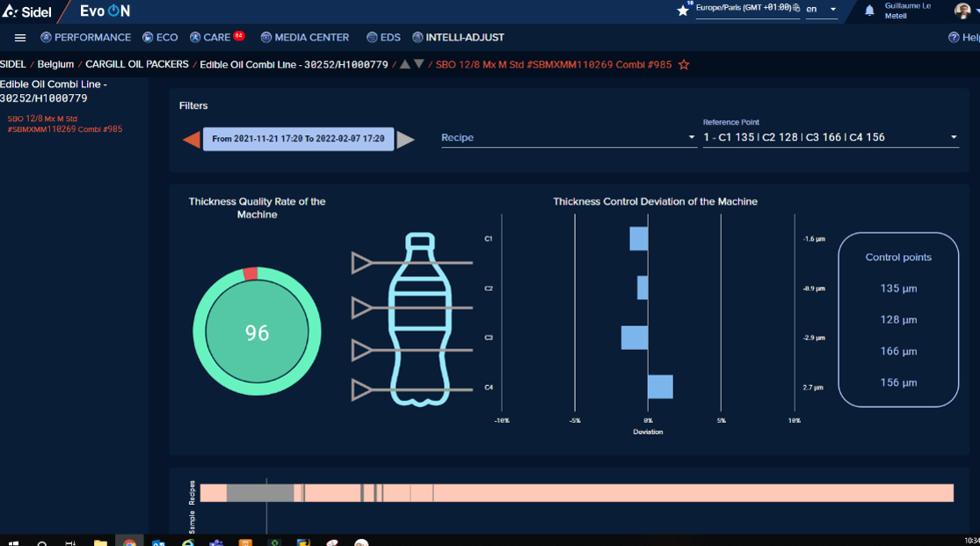This screenshot has height=546, width=980.
Task: Open the PERFORMANCE menu
Action: (85, 38)
